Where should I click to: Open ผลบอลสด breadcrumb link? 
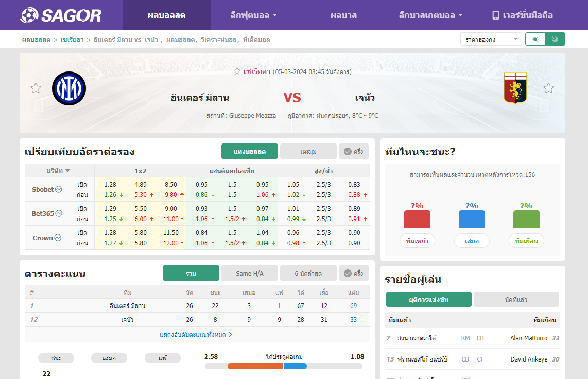(37, 39)
